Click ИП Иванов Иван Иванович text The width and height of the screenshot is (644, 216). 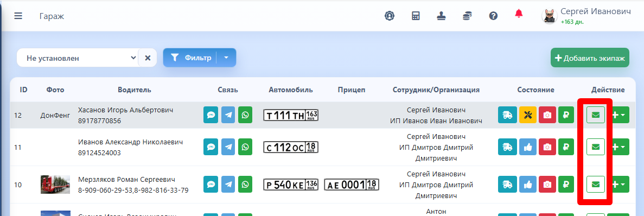[436, 120]
